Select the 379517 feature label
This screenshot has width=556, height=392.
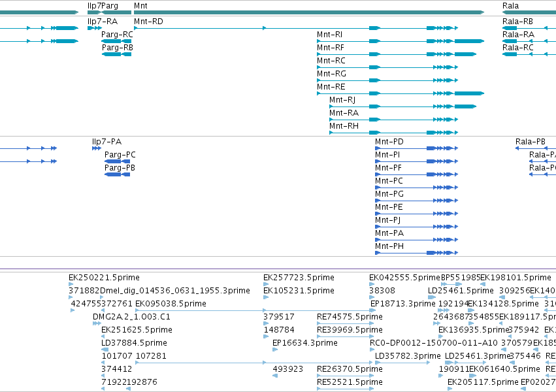click(279, 317)
